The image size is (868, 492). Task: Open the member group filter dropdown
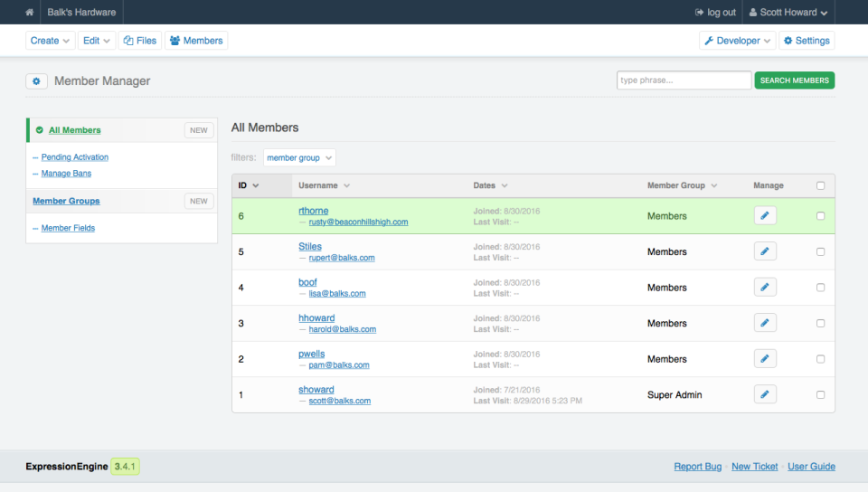tap(299, 157)
